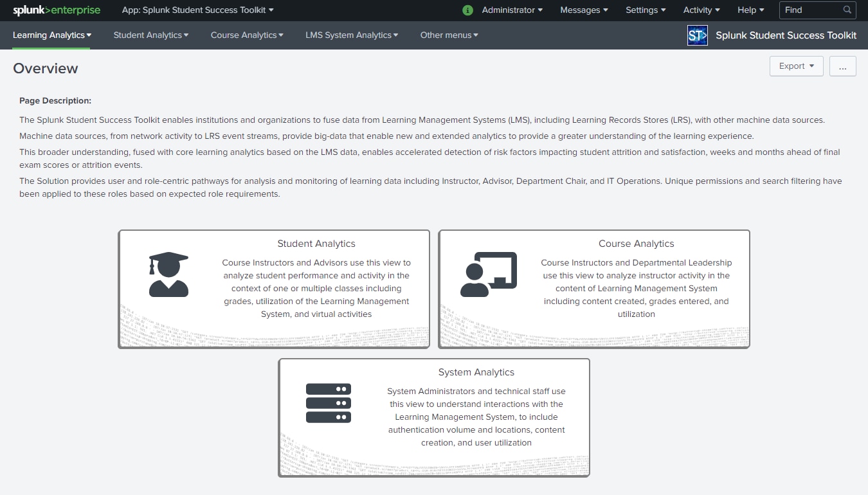The image size is (868, 495).
Task: Expand Other menus in navigation bar
Action: 449,35
